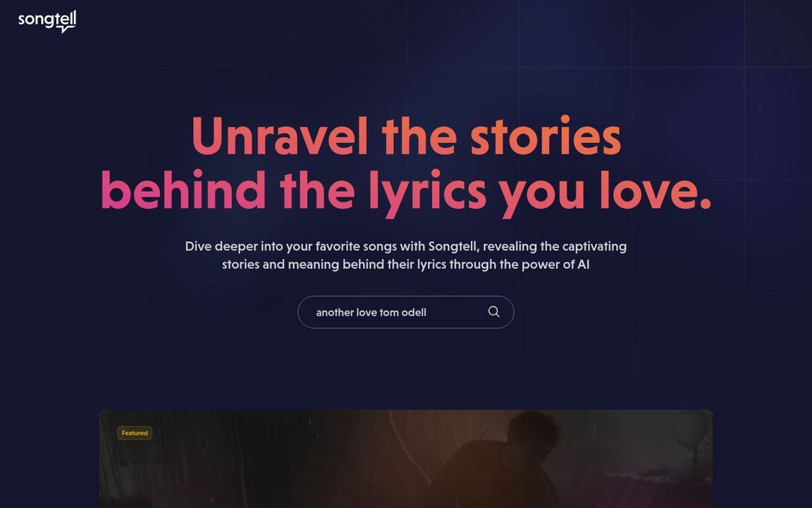Select the yellow Featured badge
Screen dimensions: 812x508
click(x=135, y=433)
